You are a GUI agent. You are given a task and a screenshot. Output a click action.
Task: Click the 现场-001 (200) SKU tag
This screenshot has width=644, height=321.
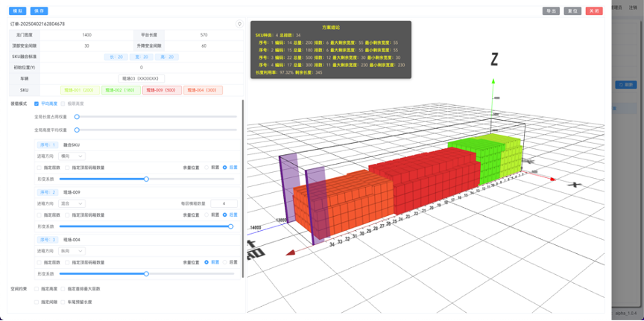80,90
